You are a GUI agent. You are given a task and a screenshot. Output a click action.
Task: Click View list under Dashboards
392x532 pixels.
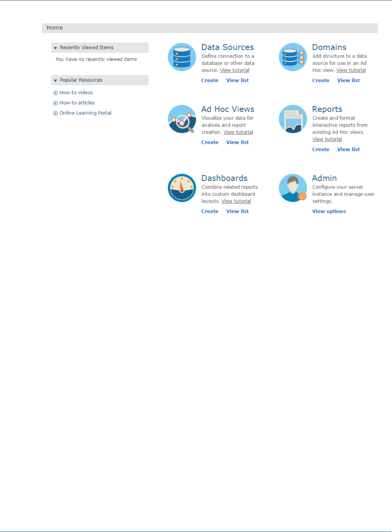237,211
